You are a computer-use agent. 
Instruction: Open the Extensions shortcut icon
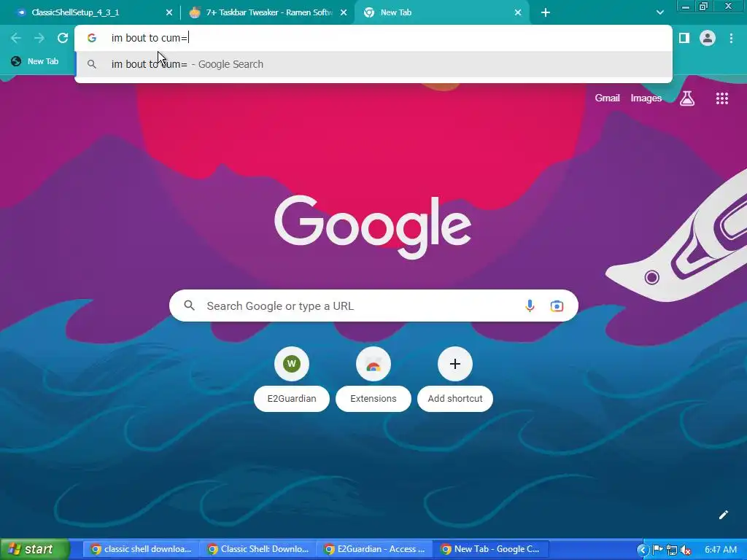point(373,365)
